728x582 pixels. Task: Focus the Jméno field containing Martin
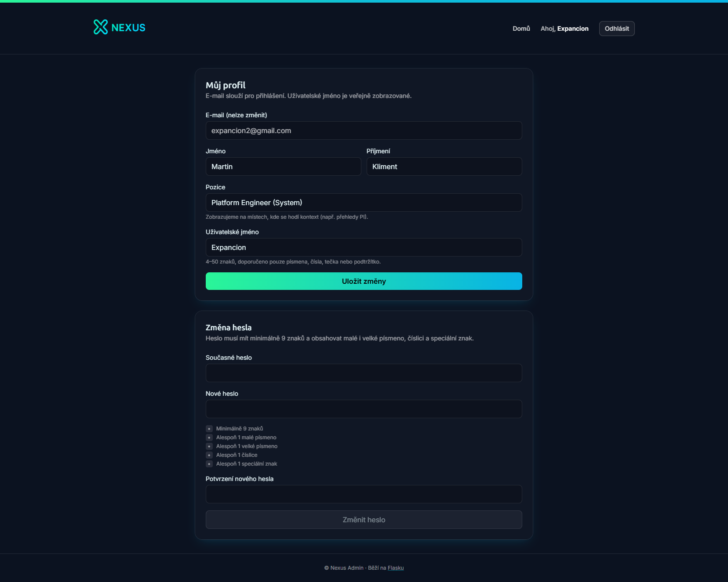pos(283,166)
